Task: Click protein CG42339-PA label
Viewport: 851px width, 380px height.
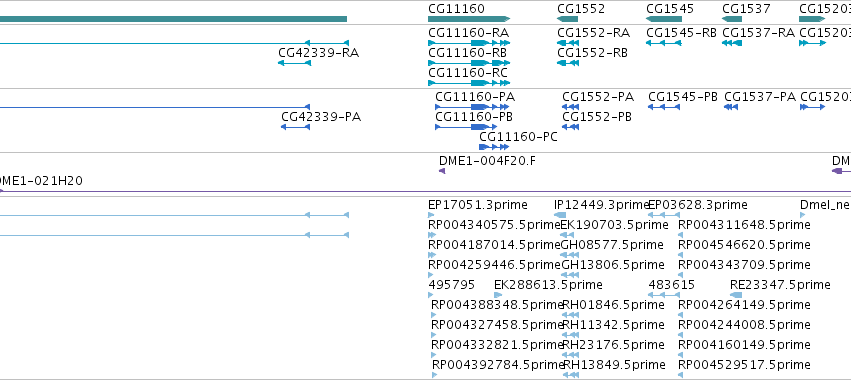Action: 321,117
